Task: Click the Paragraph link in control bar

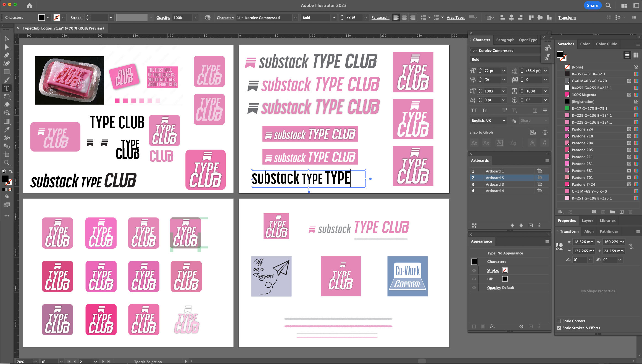Action: click(x=380, y=18)
